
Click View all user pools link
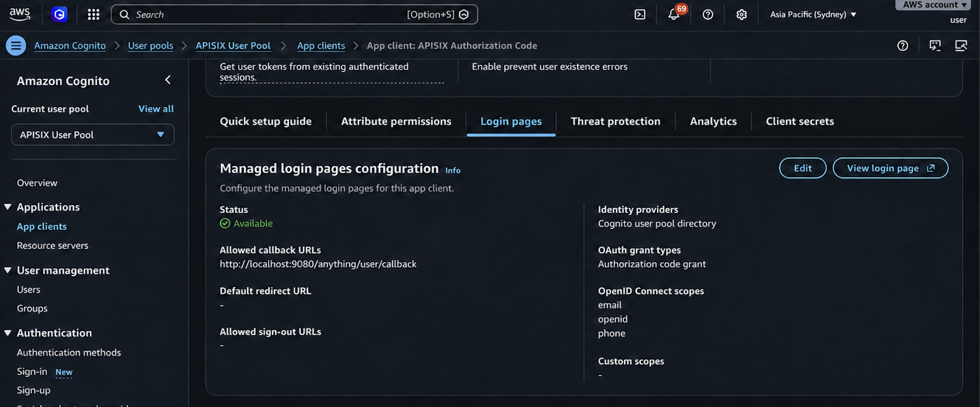(x=156, y=109)
